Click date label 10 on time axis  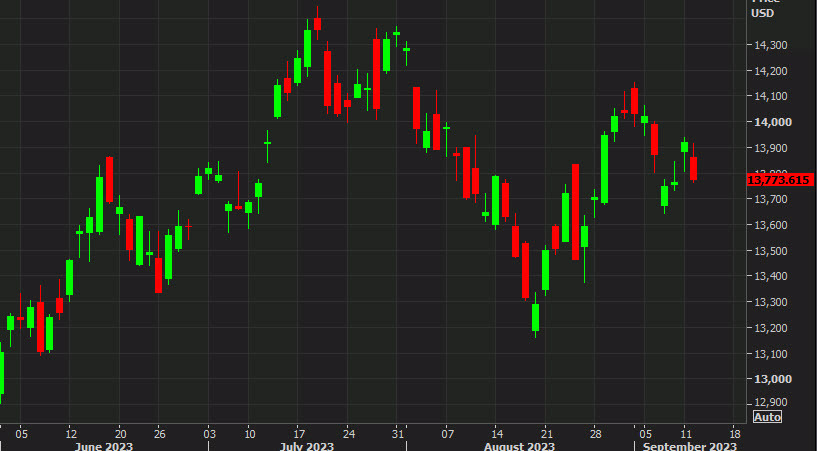point(250,434)
